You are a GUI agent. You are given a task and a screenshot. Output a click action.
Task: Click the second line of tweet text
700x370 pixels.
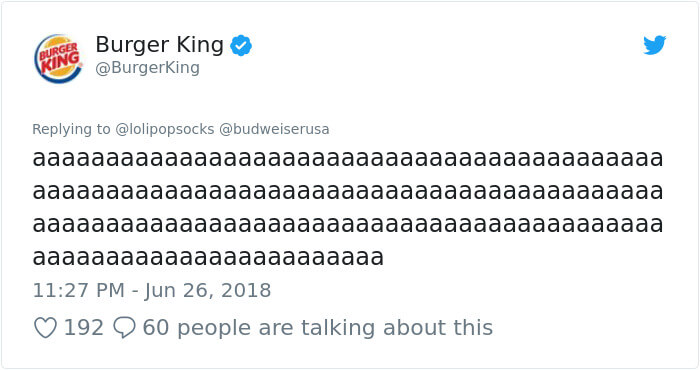[x=348, y=191]
